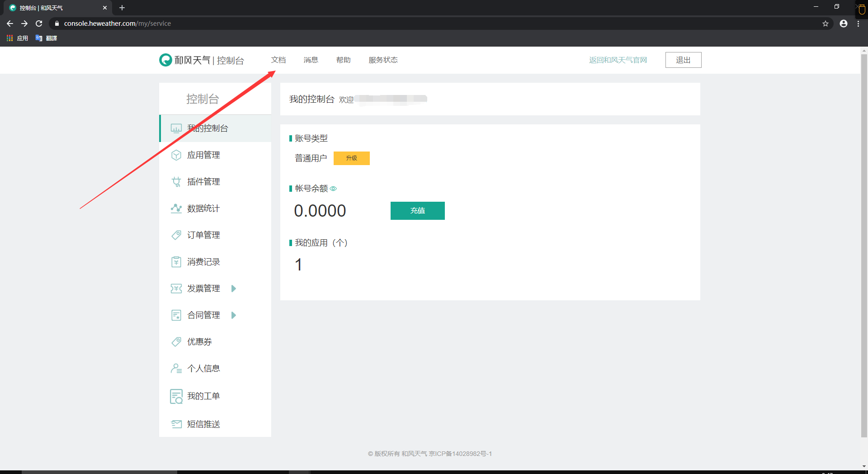
Task: Click the 优惠券 coupon icon
Action: pyautogui.click(x=176, y=342)
